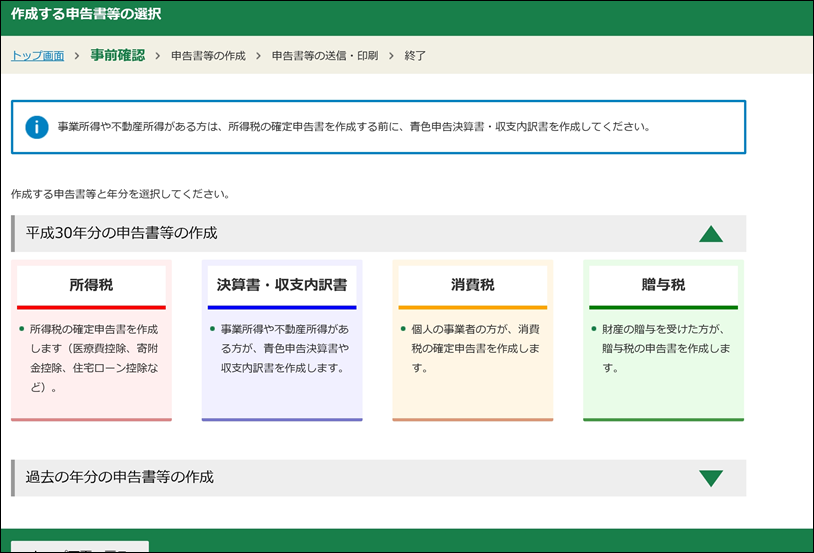
Task: Click the 申告書等の送信・印刷 breadcrumb step
Action: (x=325, y=56)
